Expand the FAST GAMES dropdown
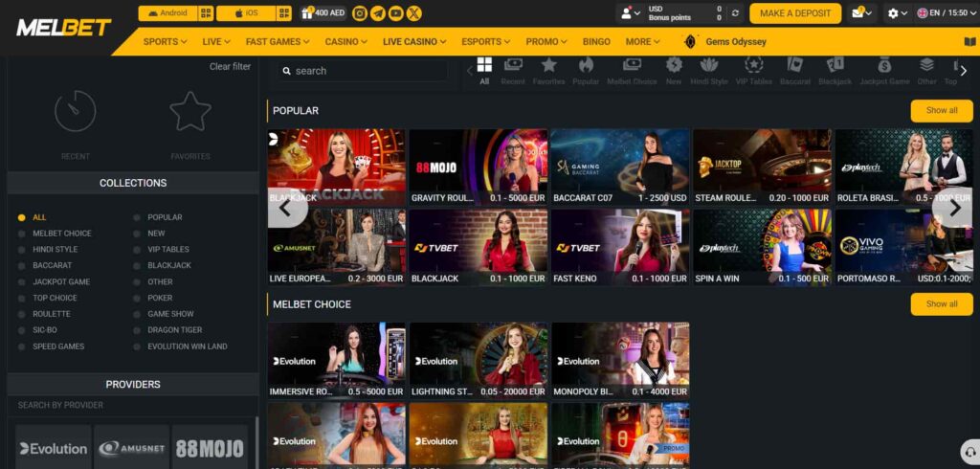The image size is (980, 469). pos(278,42)
